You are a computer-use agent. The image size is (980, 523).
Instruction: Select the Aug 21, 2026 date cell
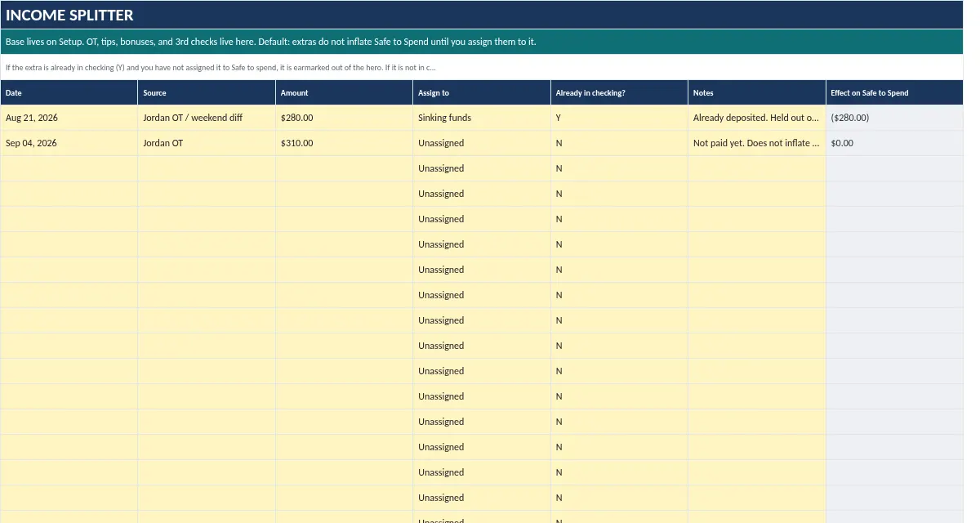pyautogui.click(x=69, y=118)
